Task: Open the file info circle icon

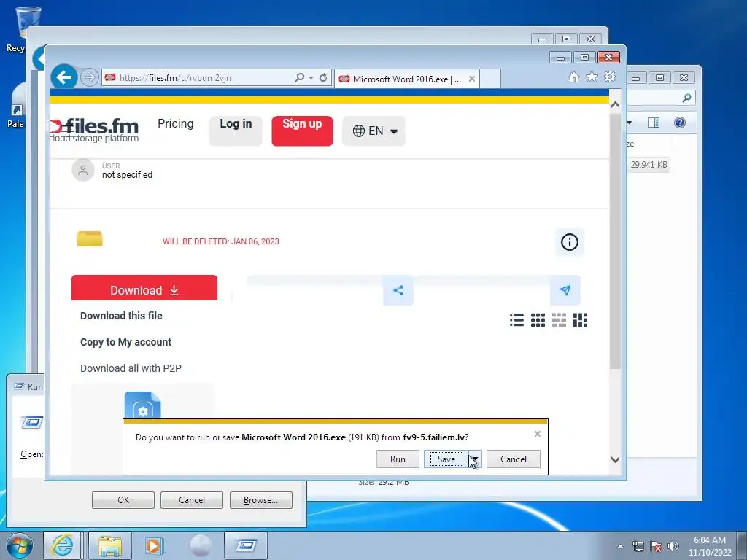Action: coord(569,242)
